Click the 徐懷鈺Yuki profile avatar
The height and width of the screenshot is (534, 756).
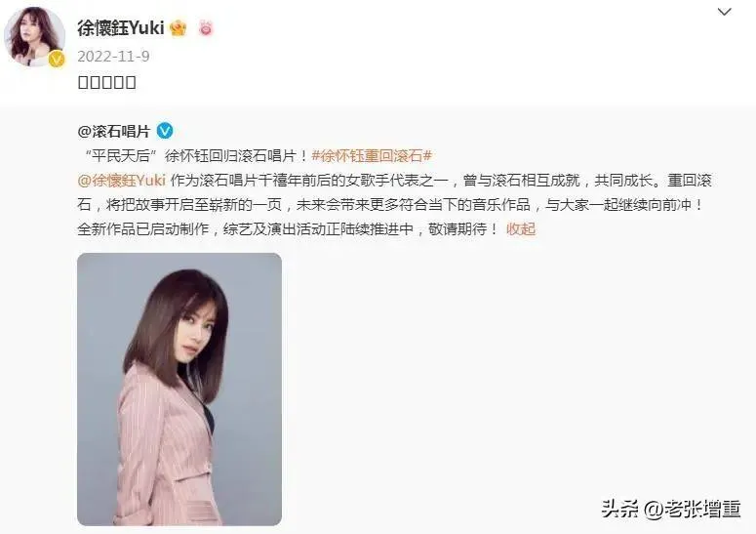(34, 37)
